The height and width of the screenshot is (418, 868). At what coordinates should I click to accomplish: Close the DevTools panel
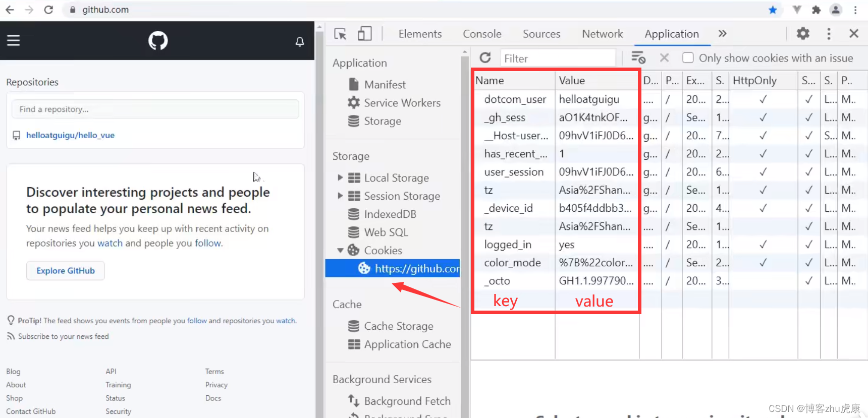pos(854,34)
